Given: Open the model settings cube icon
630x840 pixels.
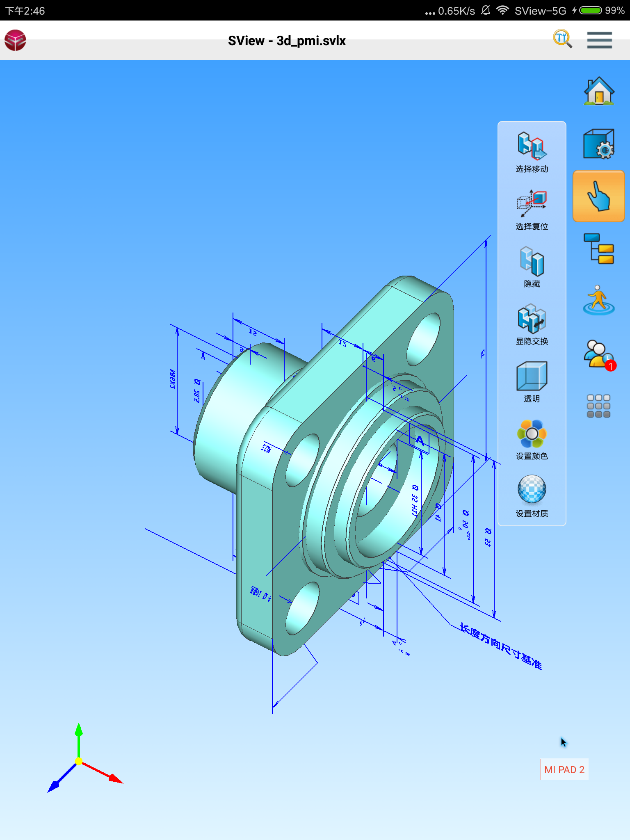Looking at the screenshot, I should pyautogui.click(x=599, y=144).
